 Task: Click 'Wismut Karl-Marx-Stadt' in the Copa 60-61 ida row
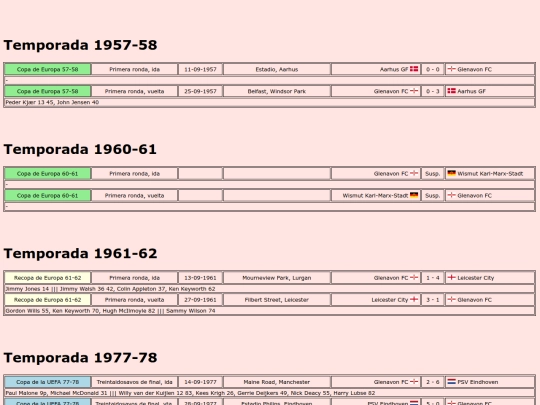(490, 174)
